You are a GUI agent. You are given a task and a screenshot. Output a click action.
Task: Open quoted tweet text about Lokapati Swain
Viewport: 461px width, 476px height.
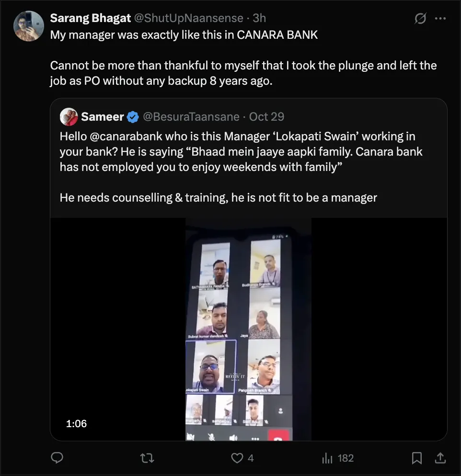tap(240, 152)
